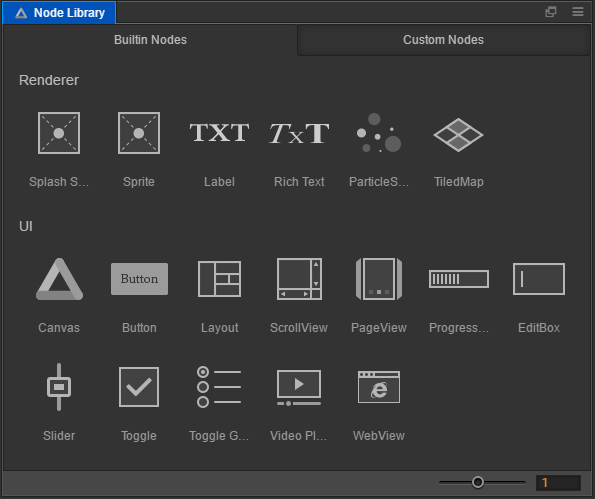Select the Sprite node icon
The width and height of the screenshot is (595, 499).
tap(139, 133)
